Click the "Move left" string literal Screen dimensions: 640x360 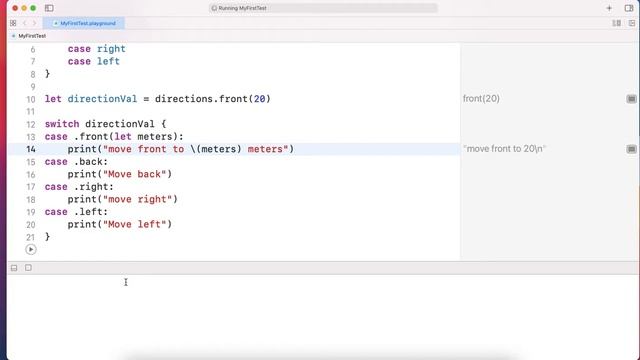[x=135, y=224]
